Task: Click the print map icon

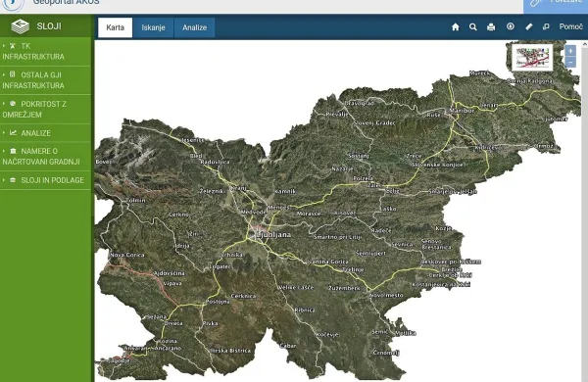Action: click(x=491, y=27)
